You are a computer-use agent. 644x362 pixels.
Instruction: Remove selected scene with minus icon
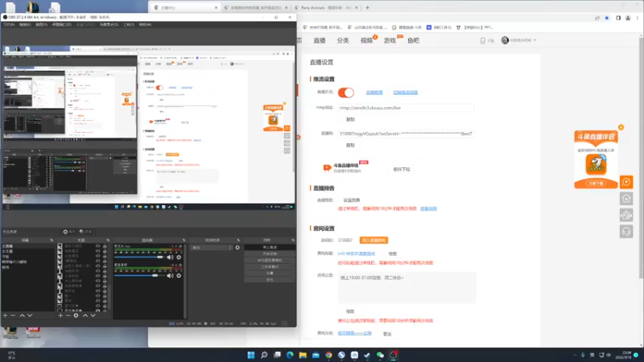13,315
